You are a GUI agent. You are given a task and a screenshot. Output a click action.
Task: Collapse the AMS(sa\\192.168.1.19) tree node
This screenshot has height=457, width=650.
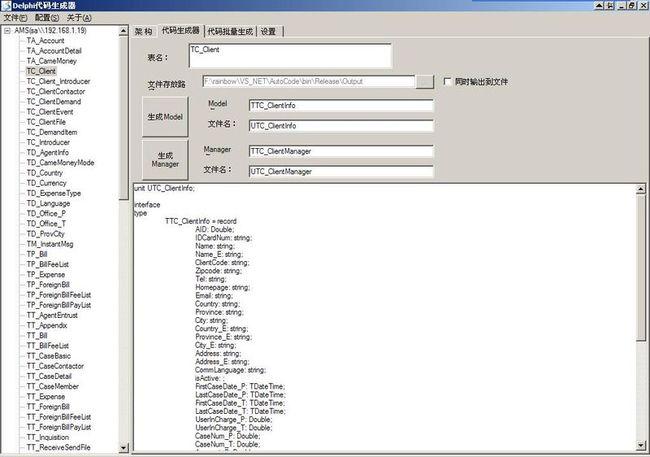7,30
